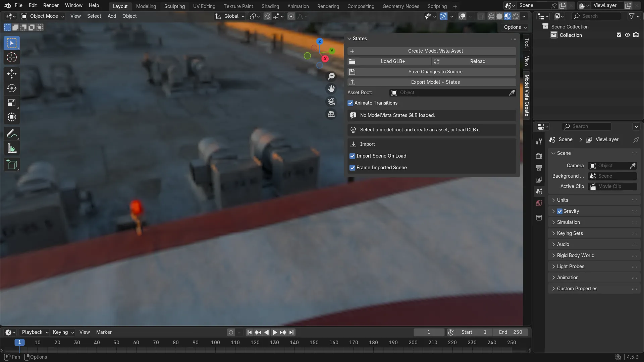Switch perspective/orthographic grid icon
Image resolution: width=644 pixels, height=362 pixels.
(331, 114)
